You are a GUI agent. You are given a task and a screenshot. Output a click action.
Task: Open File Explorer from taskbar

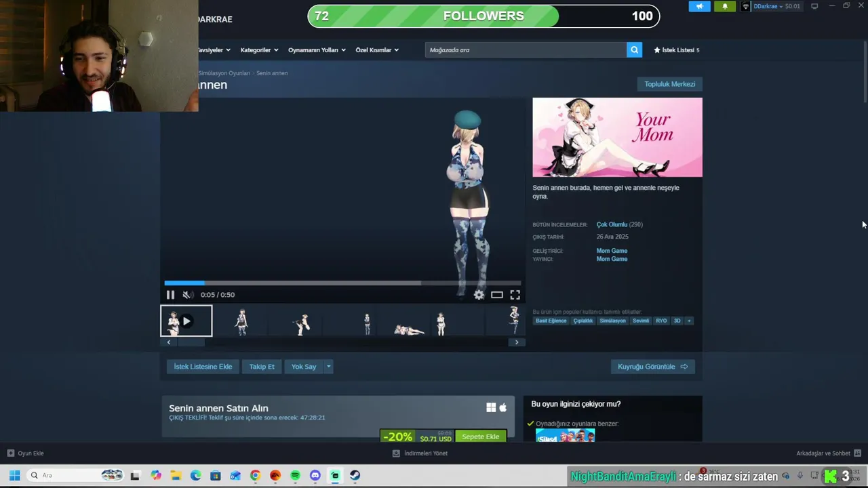point(176,476)
